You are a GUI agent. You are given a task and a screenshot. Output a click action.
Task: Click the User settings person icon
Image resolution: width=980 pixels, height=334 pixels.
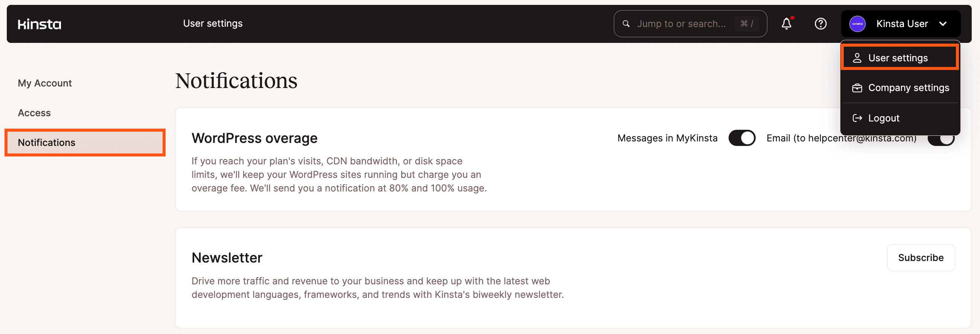coord(858,57)
